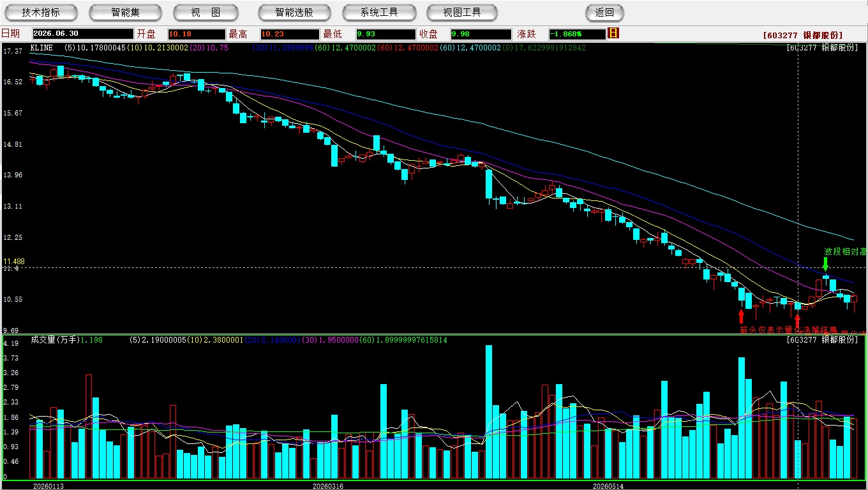This screenshot has height=490, width=868.
Task: Click the 20260514 date marker on the time axis
Action: click(608, 486)
